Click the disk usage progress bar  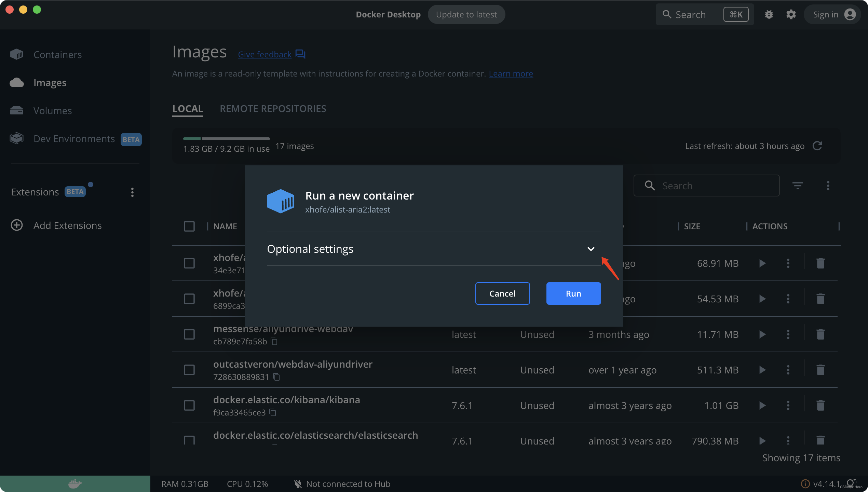tap(226, 138)
